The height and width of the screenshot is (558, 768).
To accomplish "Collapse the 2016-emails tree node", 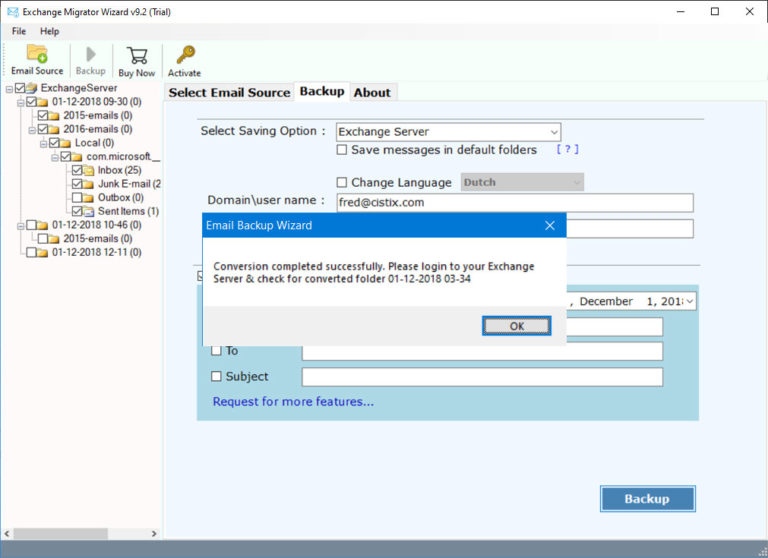I will tap(32, 130).
